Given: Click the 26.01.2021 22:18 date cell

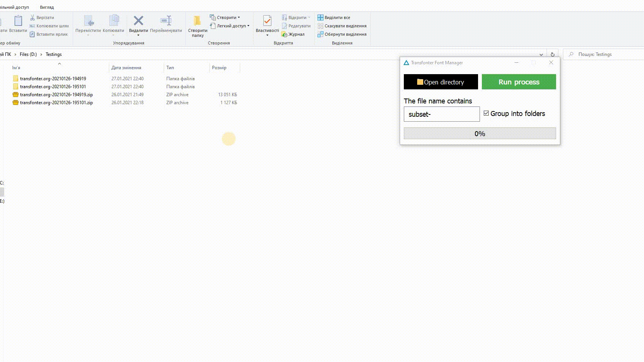Looking at the screenshot, I should pos(128,103).
